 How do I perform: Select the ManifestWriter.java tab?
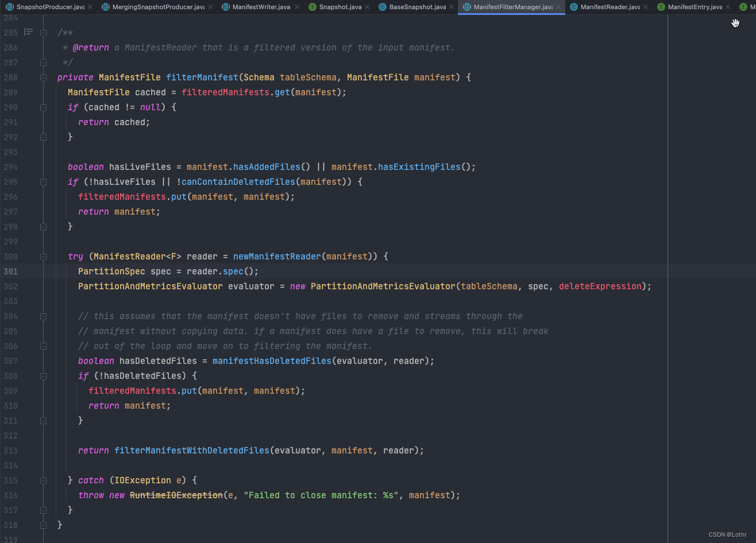point(261,7)
